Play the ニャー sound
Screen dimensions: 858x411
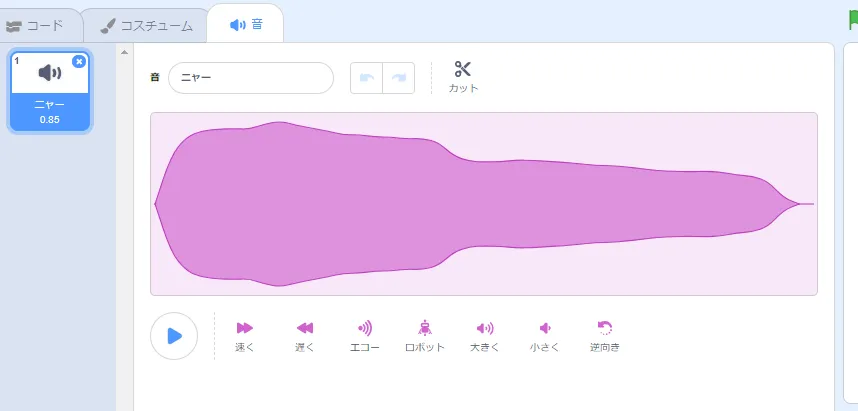tap(174, 336)
